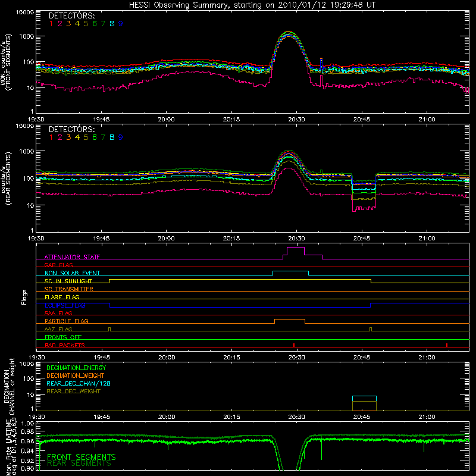
Task: Select dark green detector 7 in front legend
Action: tap(103, 24)
